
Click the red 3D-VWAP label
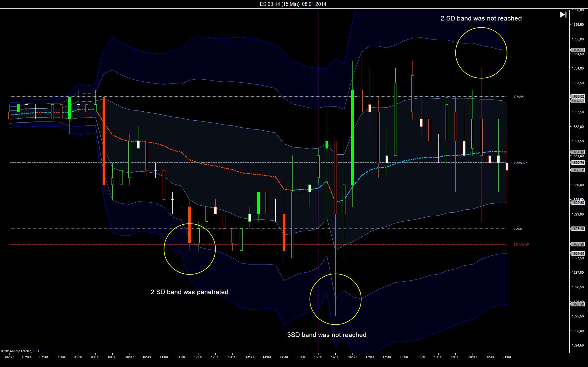point(521,245)
